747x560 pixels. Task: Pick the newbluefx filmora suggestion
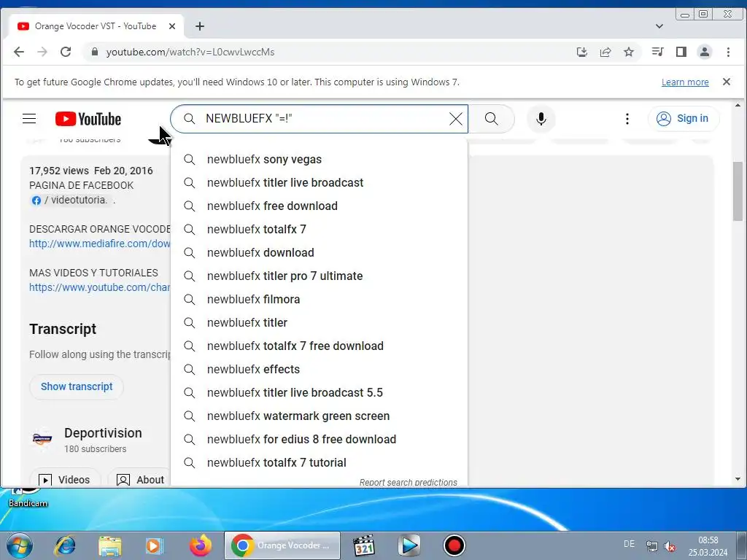pos(320,300)
